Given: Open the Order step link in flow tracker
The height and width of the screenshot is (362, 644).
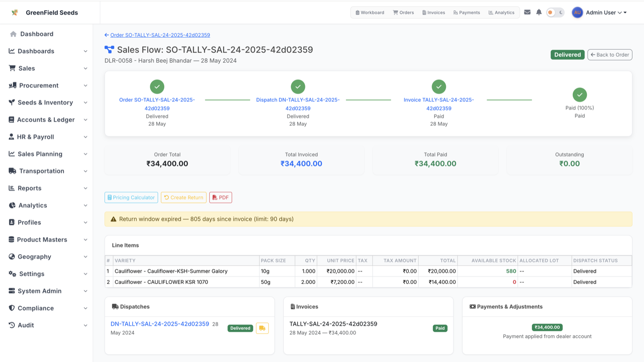Looking at the screenshot, I should (157, 104).
